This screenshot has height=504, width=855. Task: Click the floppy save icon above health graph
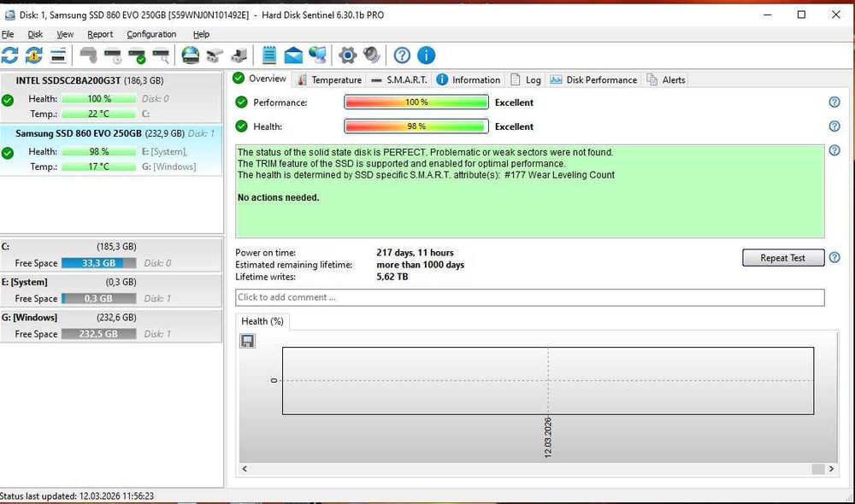pyautogui.click(x=248, y=341)
